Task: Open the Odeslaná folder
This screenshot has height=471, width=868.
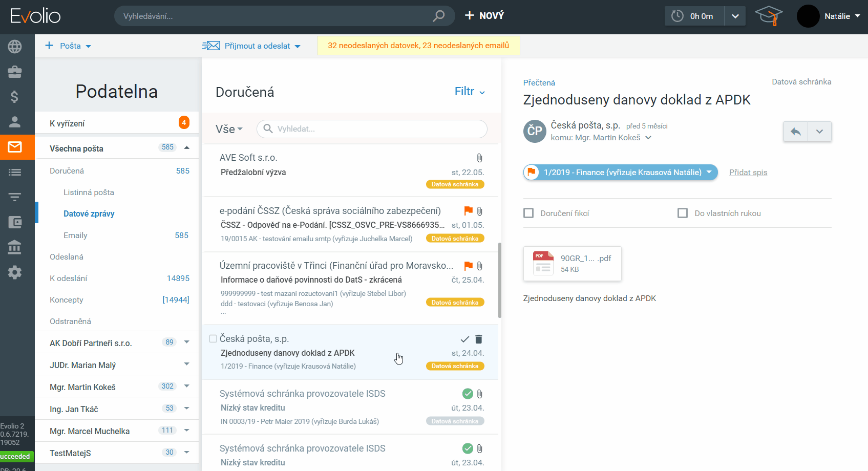Action: (67, 257)
